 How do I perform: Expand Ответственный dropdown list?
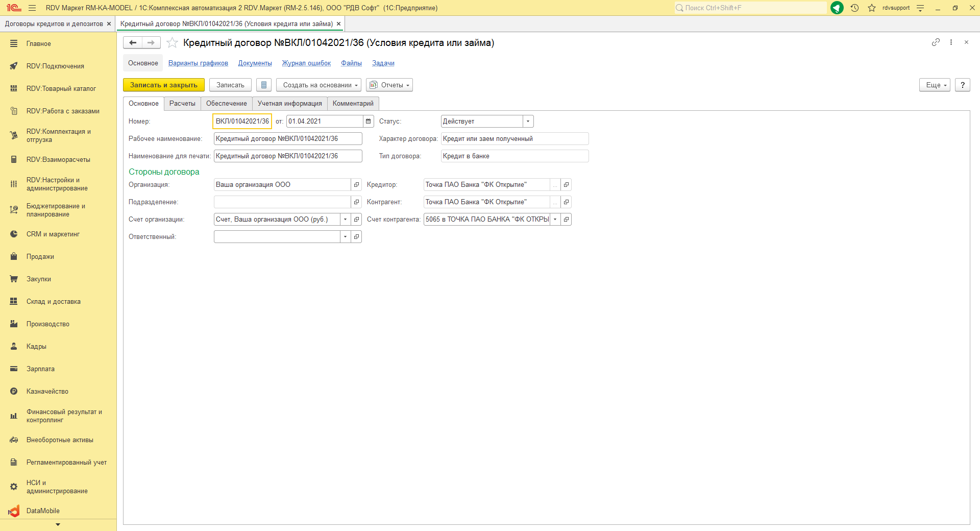click(346, 236)
